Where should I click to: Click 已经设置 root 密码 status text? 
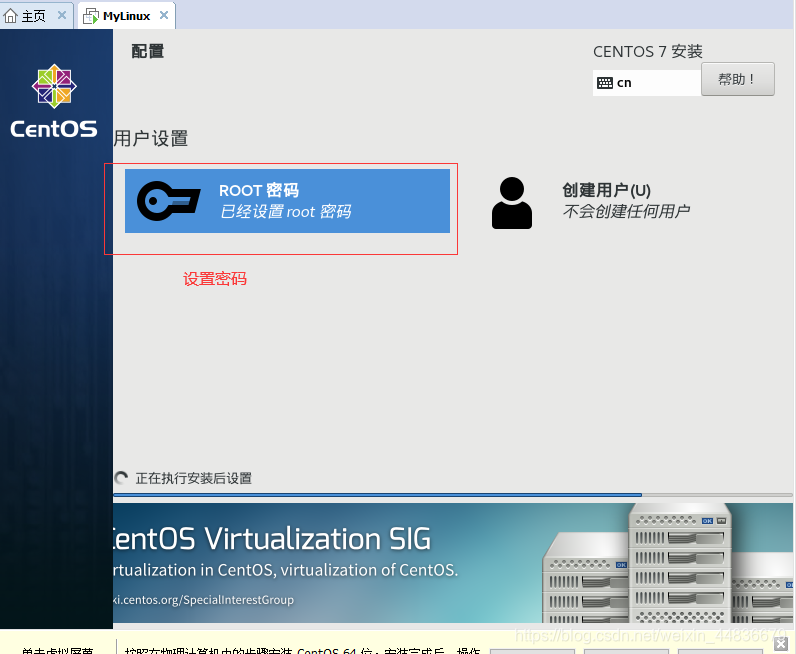point(285,211)
